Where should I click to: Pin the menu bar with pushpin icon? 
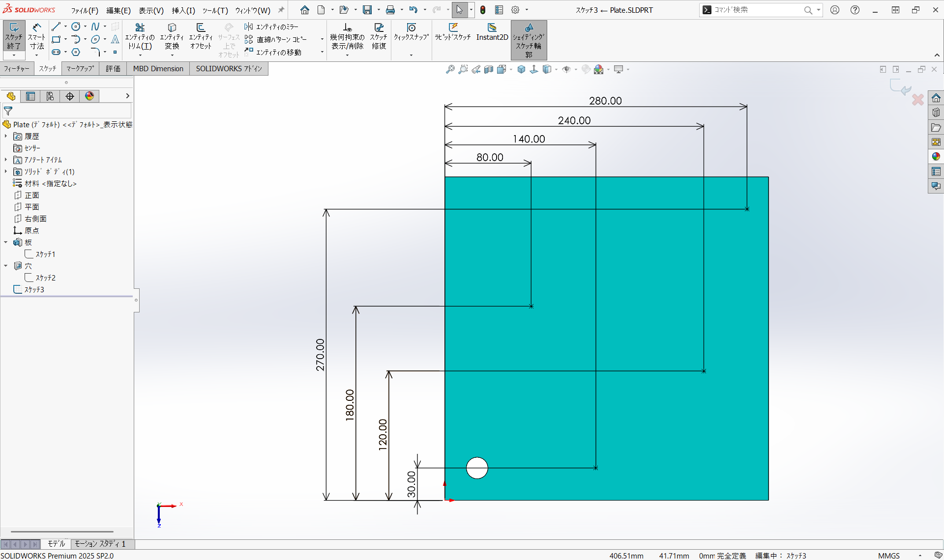click(281, 10)
